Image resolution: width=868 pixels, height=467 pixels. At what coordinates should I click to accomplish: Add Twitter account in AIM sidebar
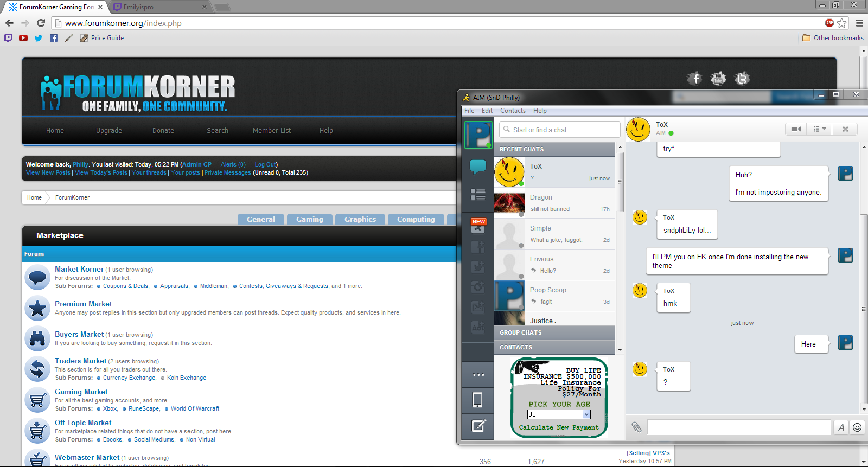coord(478,267)
